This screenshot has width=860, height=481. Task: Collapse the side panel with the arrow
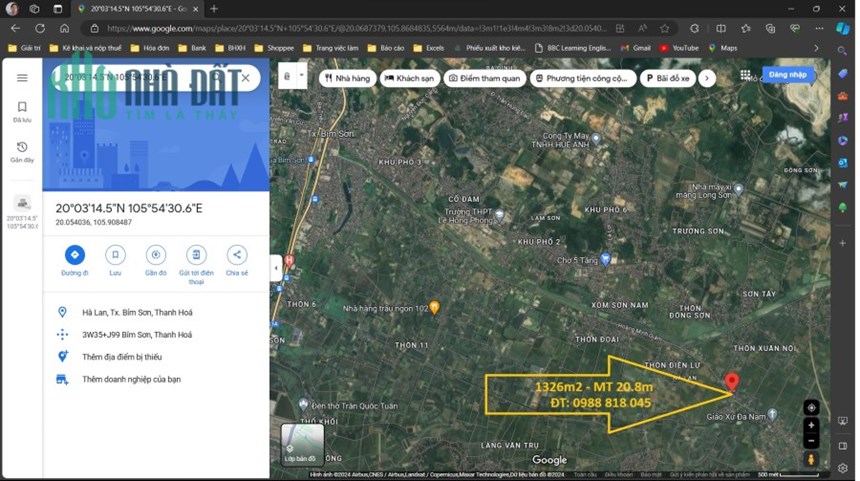coord(276,268)
